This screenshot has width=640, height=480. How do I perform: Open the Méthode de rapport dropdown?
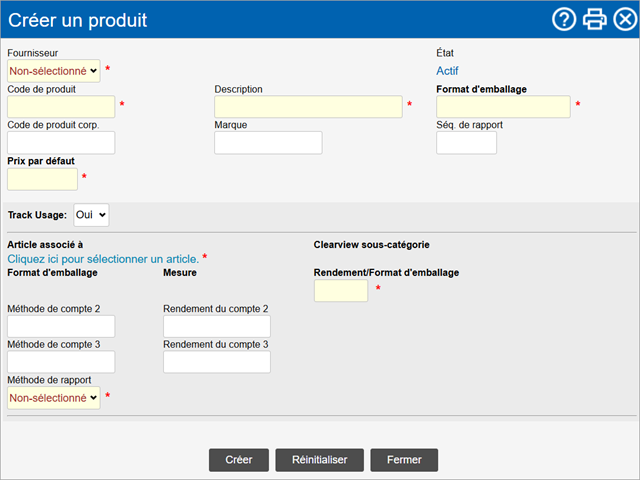tap(54, 398)
